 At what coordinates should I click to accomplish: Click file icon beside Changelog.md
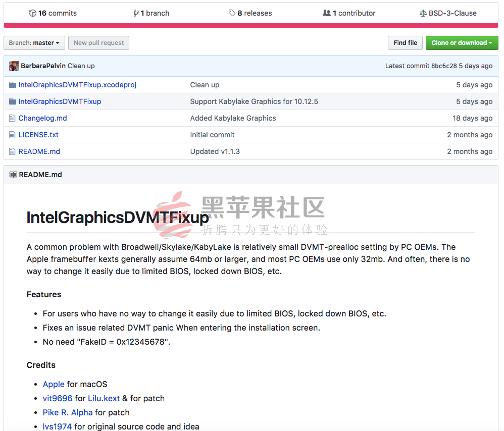pyautogui.click(x=12, y=118)
